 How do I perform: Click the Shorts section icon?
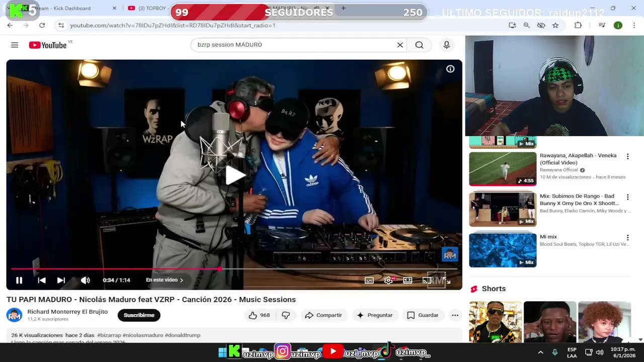coord(474,289)
